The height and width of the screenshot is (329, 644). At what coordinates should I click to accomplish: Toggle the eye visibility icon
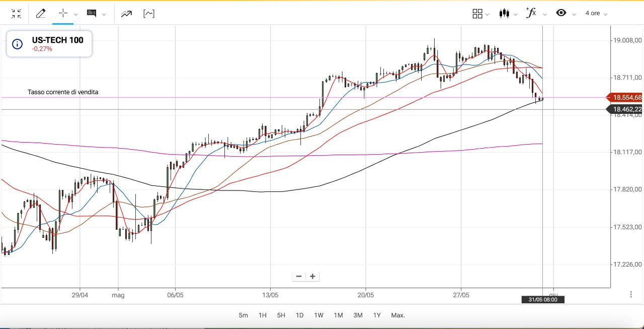coord(561,13)
